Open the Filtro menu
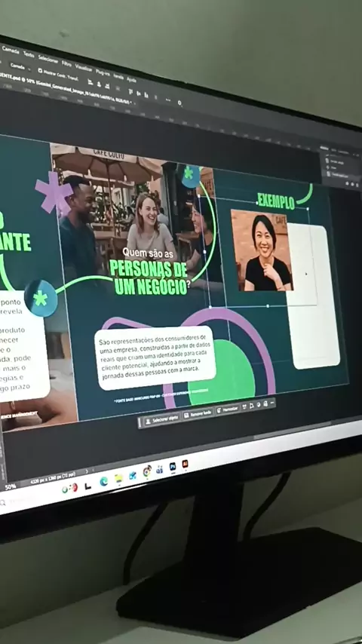The image size is (362, 644). pos(66,63)
